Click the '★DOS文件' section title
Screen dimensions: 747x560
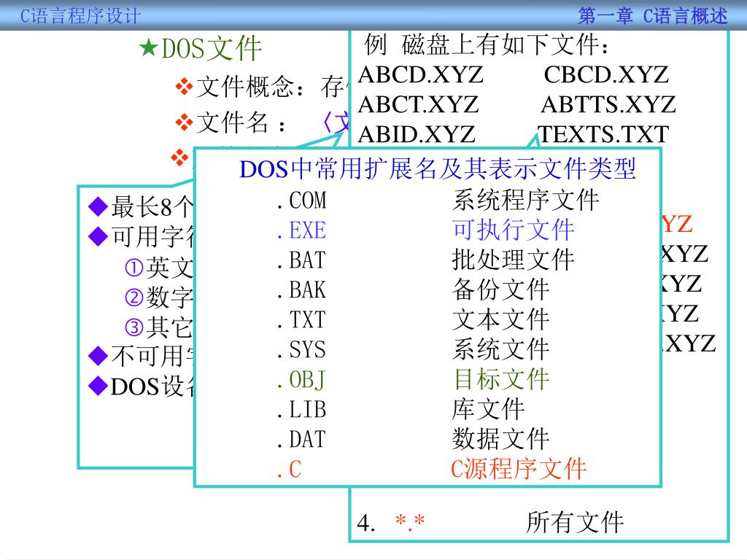tap(201, 49)
